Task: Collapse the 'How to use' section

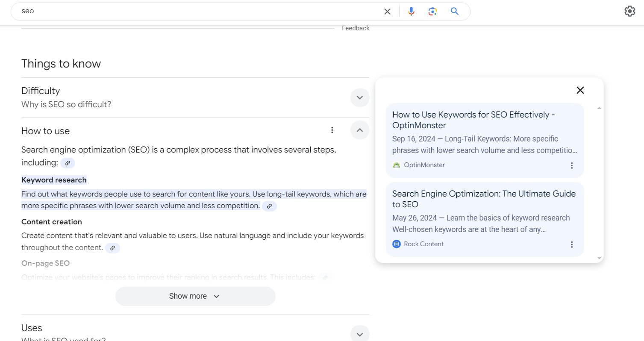Action: coord(360,130)
